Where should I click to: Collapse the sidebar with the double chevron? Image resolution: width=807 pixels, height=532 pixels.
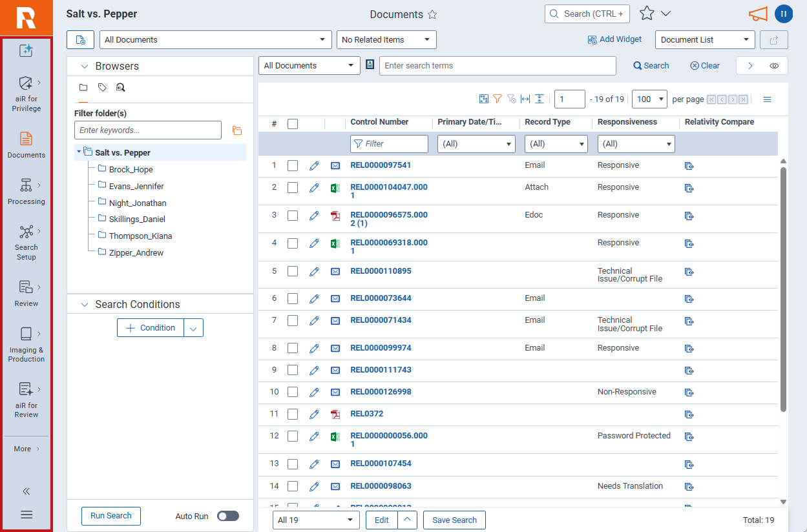26,491
